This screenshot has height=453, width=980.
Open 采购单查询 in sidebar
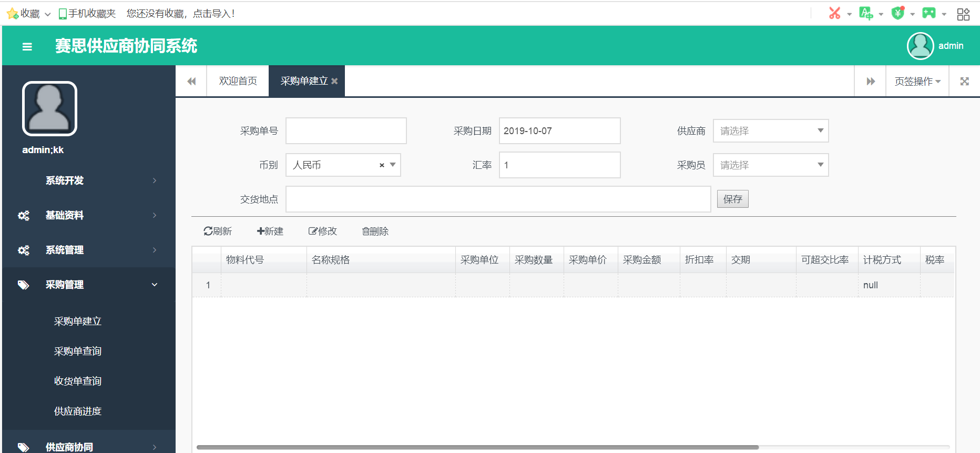point(78,351)
